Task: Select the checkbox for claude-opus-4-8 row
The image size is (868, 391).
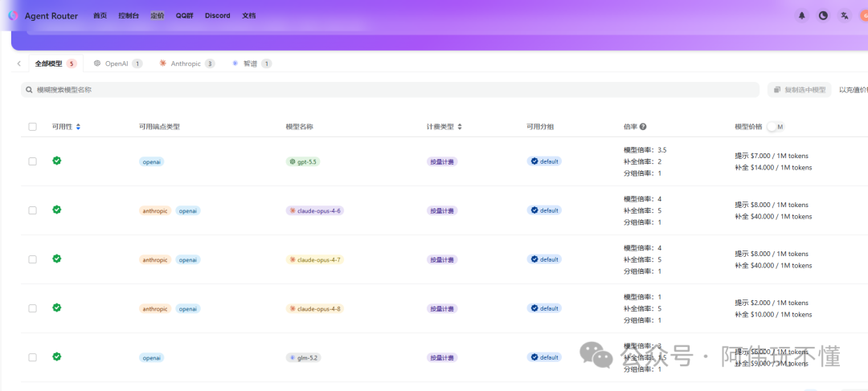Action: pos(33,308)
